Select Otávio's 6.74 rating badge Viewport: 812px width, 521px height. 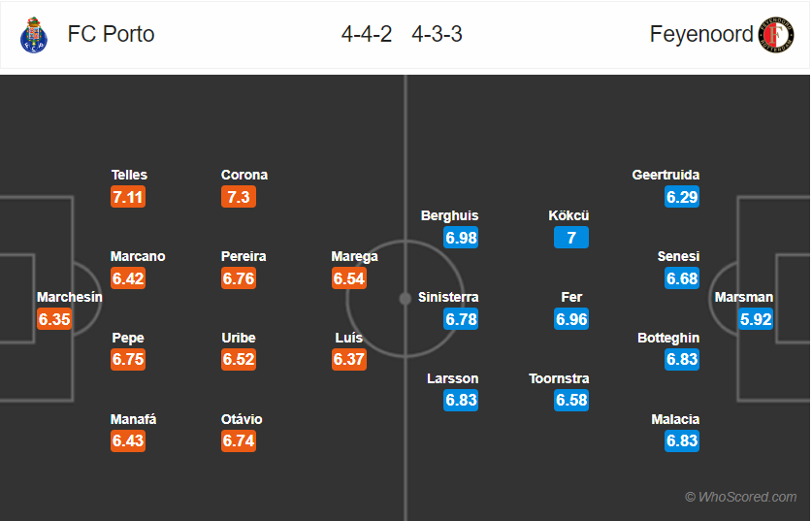[239, 440]
